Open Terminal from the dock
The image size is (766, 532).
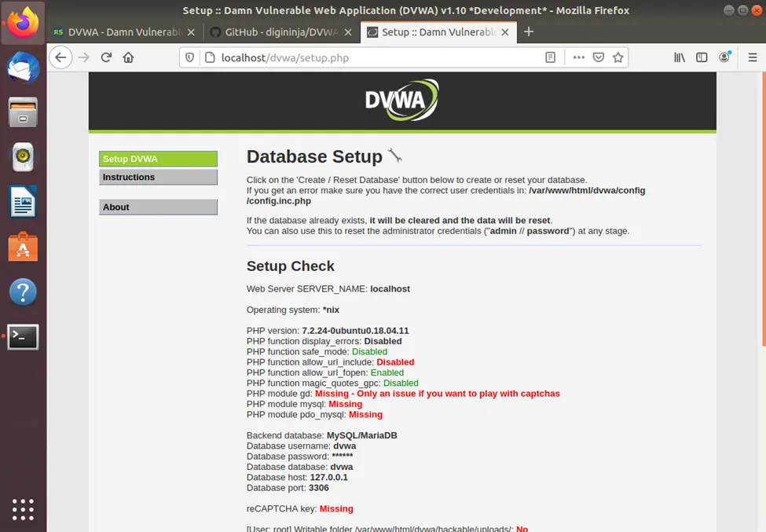[23, 336]
